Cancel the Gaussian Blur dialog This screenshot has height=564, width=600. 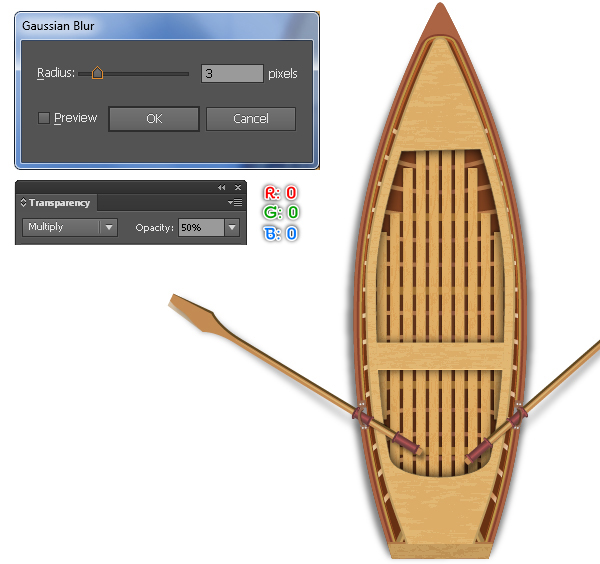click(x=251, y=119)
